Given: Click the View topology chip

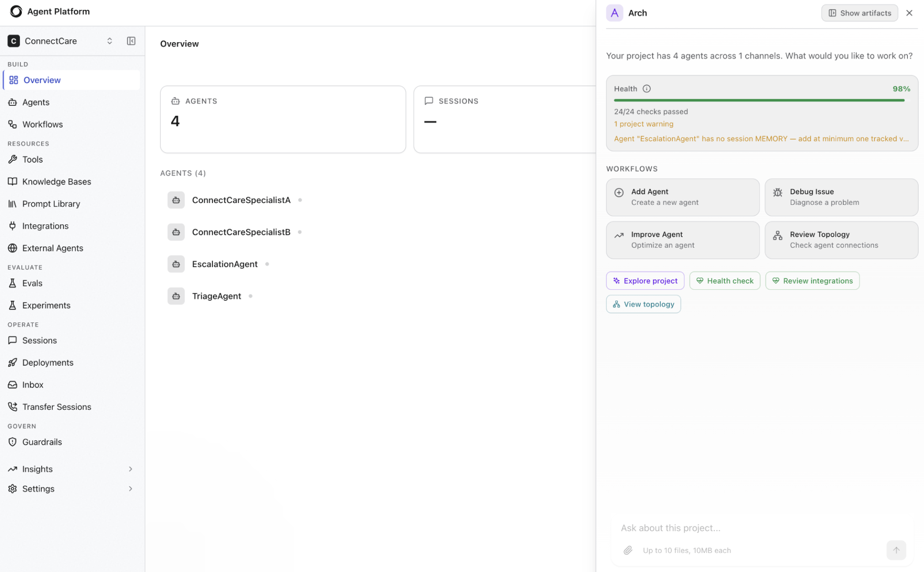Looking at the screenshot, I should 643,304.
